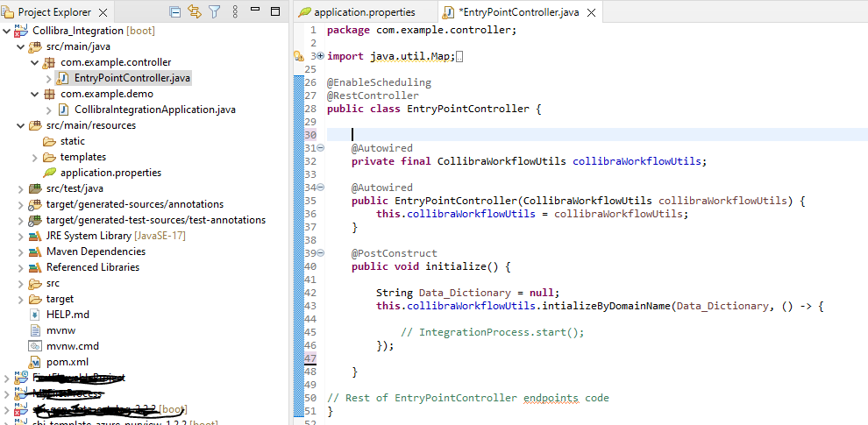Click the quick-fix warning marker on line 3

point(298,56)
